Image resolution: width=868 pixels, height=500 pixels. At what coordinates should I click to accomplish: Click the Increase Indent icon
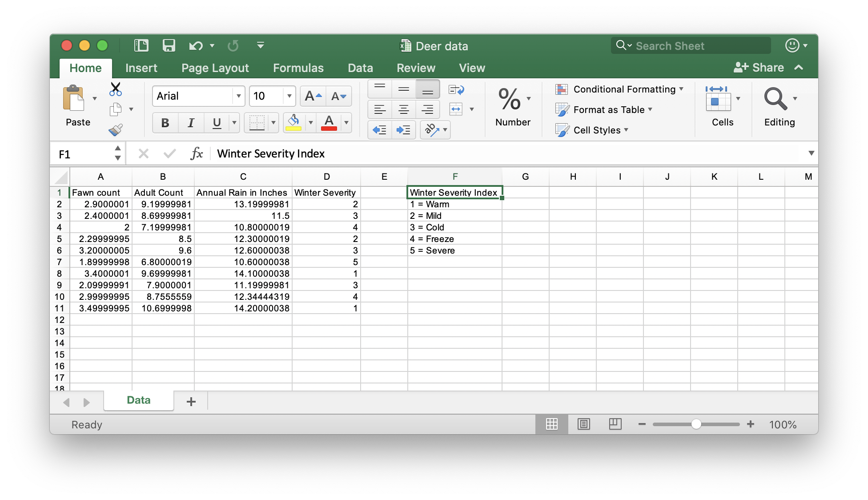[x=403, y=130]
